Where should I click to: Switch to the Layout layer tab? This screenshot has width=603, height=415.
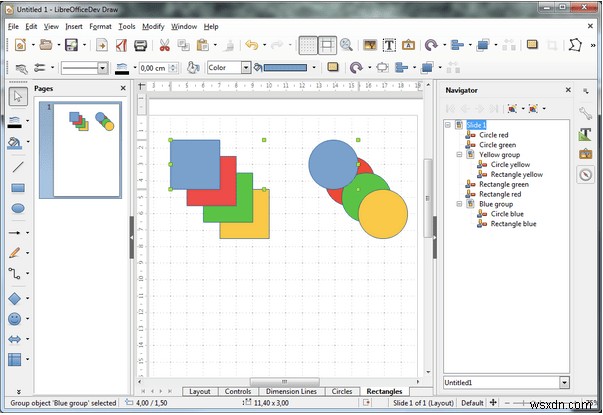pyautogui.click(x=200, y=392)
